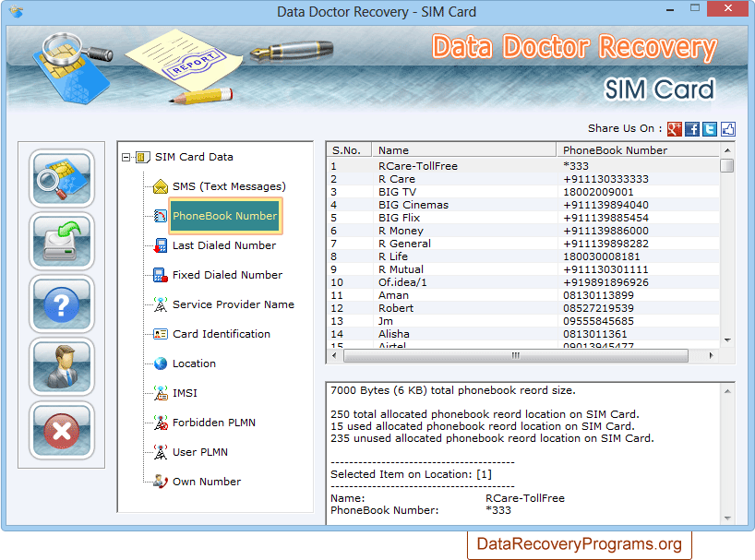755x560 pixels.
Task: Click the Last Dialed Number phone icon
Action: point(161,245)
